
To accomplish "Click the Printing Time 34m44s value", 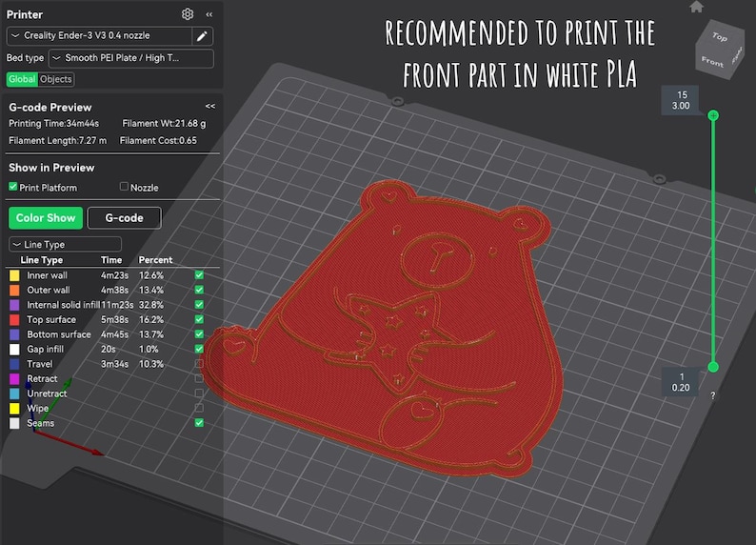I will [x=53, y=124].
